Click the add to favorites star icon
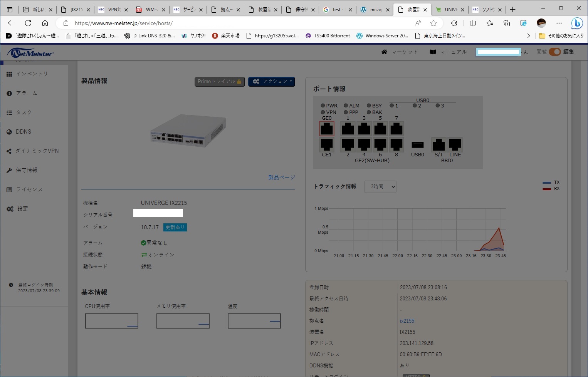Image resolution: width=588 pixels, height=377 pixels. (x=433, y=23)
